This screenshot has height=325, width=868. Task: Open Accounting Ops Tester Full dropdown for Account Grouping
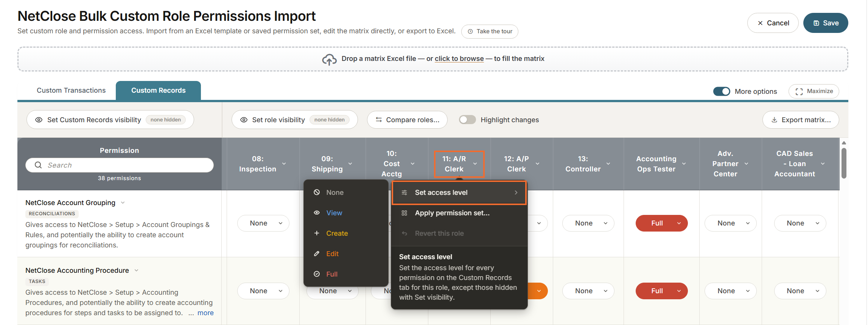pyautogui.click(x=662, y=223)
